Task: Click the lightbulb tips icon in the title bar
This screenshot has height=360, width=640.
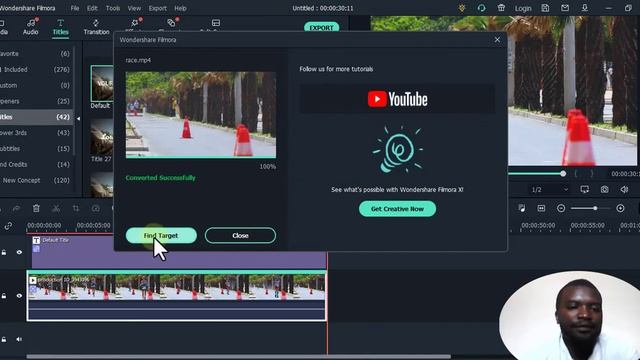Action: point(462,8)
